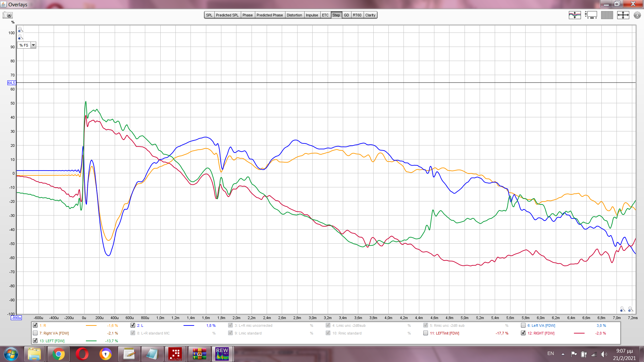This screenshot has height=362, width=644.
Task: Click vertical zoom in magnifier
Action: coord(20,29)
